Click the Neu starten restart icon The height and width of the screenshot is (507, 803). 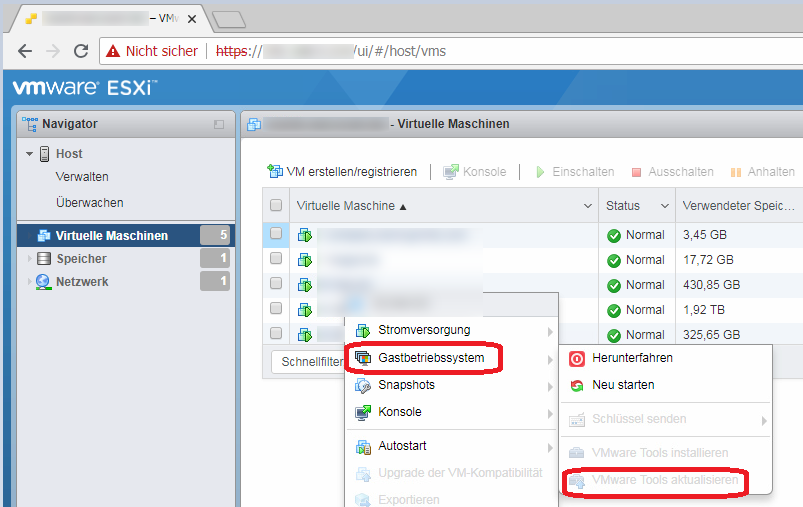[x=577, y=385]
